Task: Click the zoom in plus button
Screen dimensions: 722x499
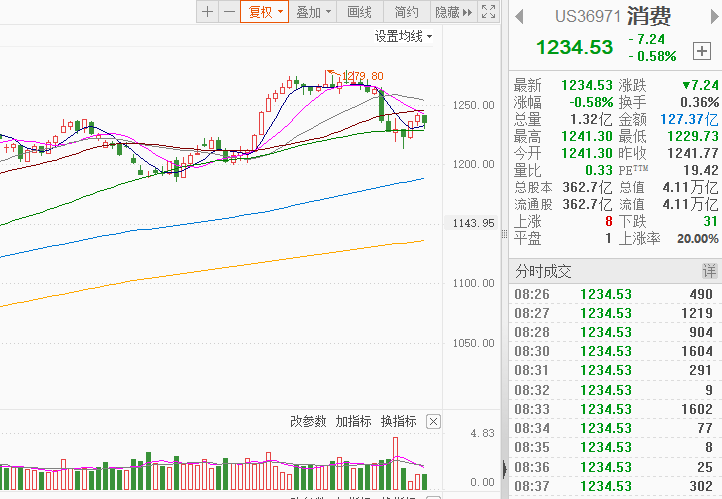Action: click(x=207, y=12)
